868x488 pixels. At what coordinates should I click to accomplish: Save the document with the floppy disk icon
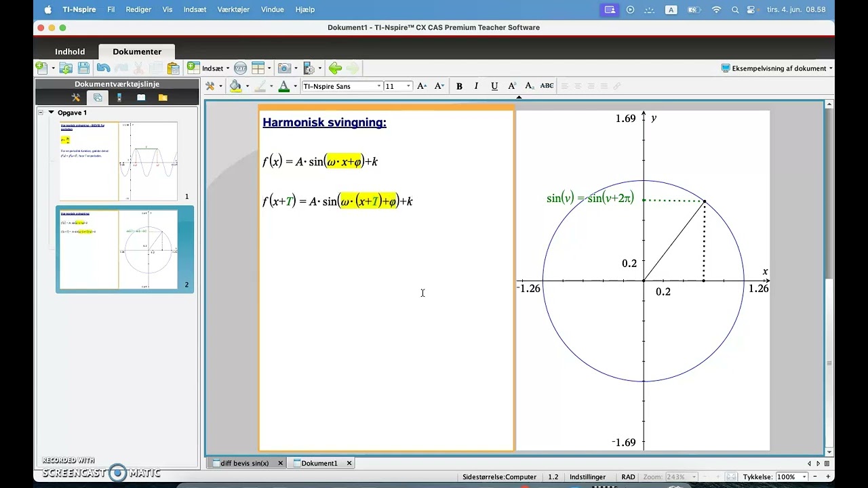click(83, 68)
